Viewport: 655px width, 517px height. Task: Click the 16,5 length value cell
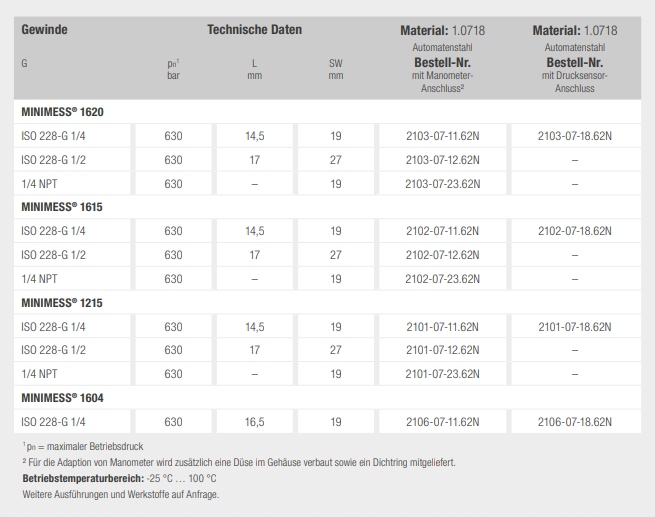coord(254,422)
